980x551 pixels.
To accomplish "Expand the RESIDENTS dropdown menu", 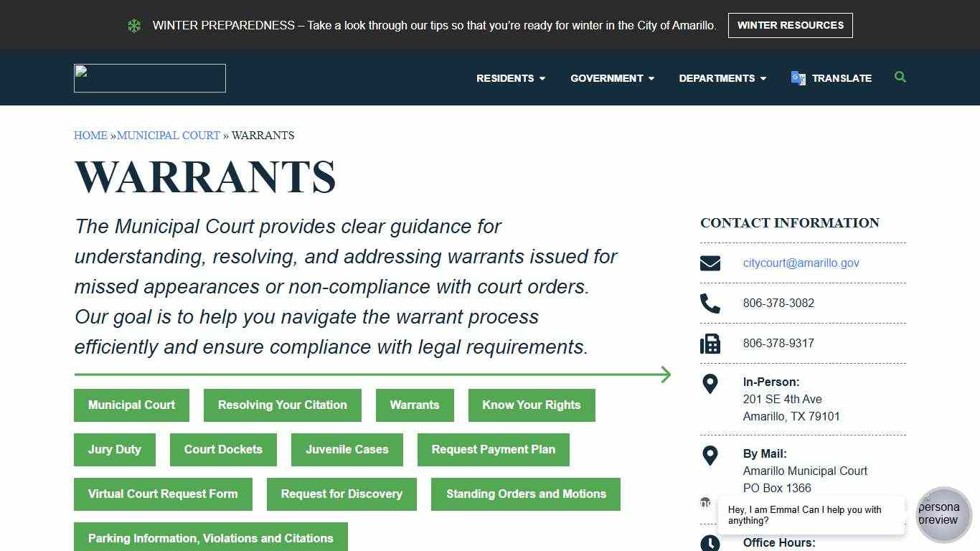I will tap(510, 78).
